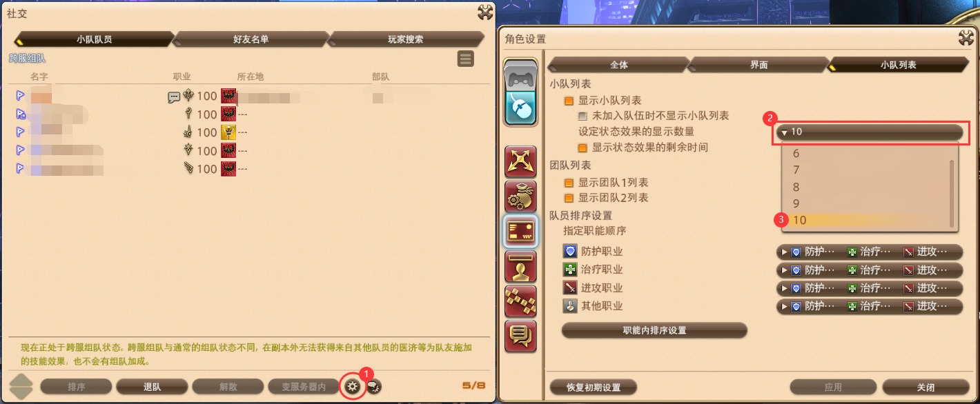Click the 职能内排序设置 button
The image size is (980, 404).
pyautogui.click(x=654, y=330)
